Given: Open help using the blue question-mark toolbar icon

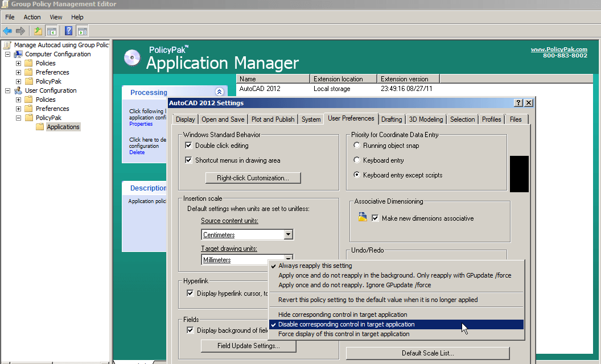Looking at the screenshot, I should coord(69,31).
